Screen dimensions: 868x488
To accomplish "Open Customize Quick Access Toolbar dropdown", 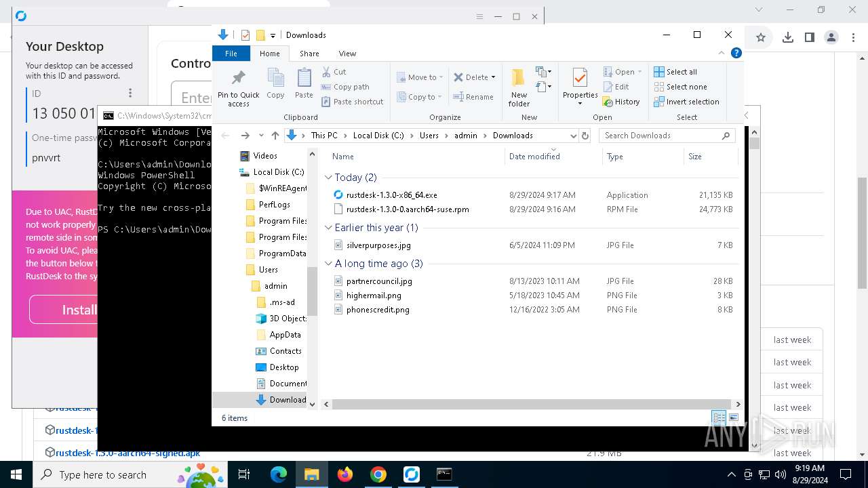I will [x=273, y=35].
